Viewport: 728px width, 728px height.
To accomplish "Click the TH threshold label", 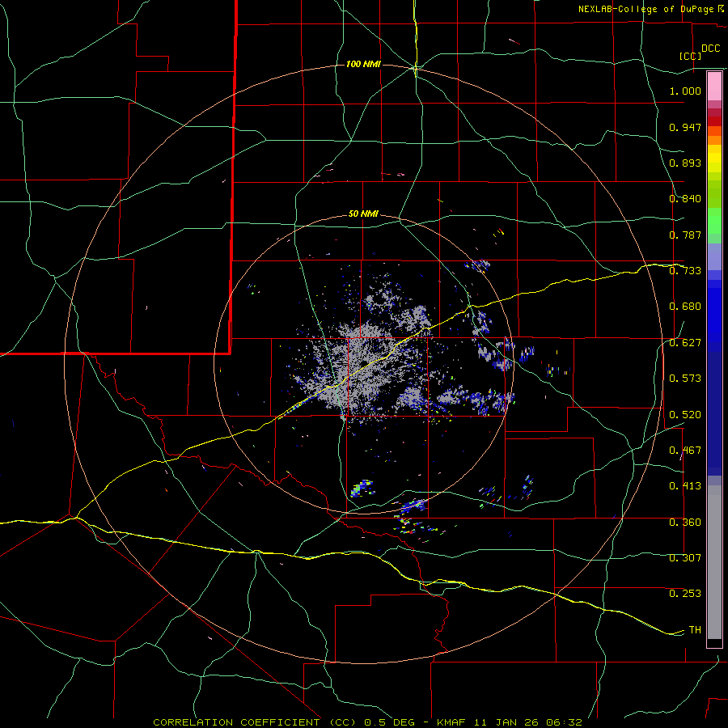I will click(695, 630).
